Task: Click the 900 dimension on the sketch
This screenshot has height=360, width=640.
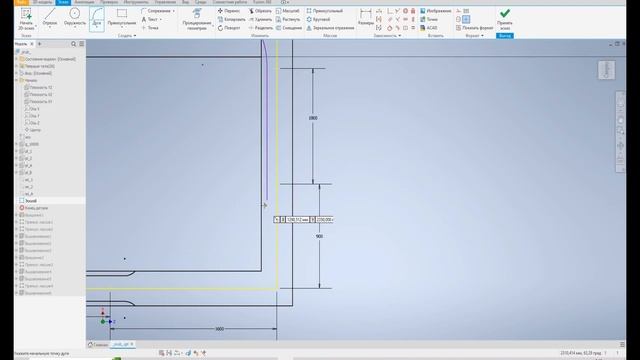Action: tap(319, 236)
